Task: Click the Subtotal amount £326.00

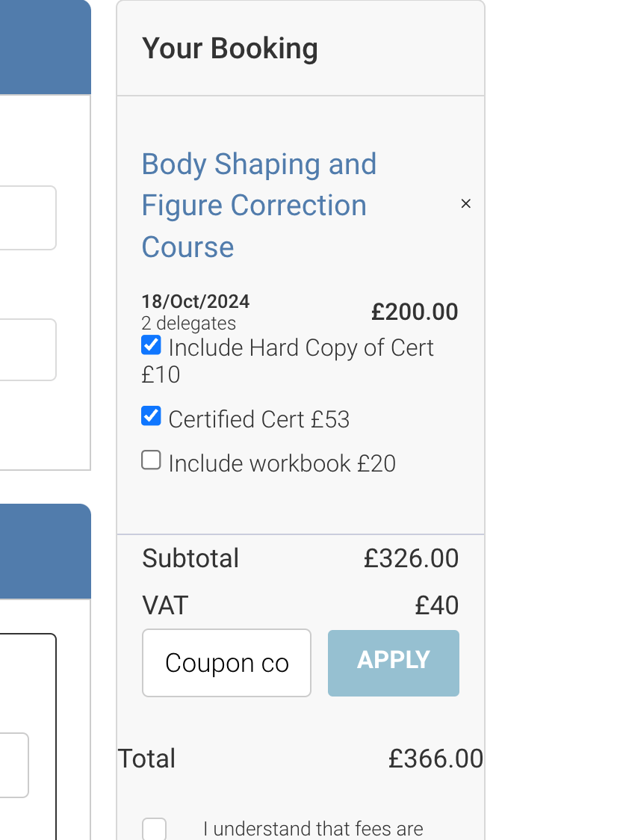Action: pos(411,558)
